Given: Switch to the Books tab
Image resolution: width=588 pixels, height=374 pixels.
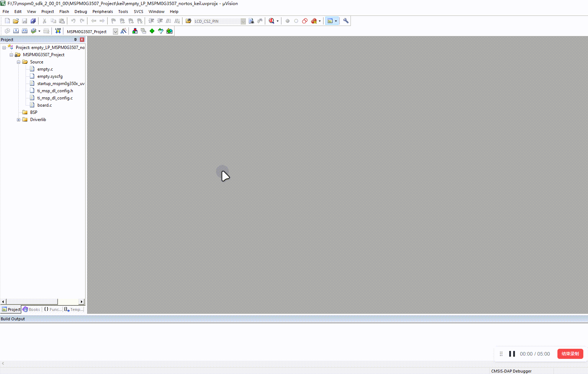Looking at the screenshot, I should tap(32, 310).
